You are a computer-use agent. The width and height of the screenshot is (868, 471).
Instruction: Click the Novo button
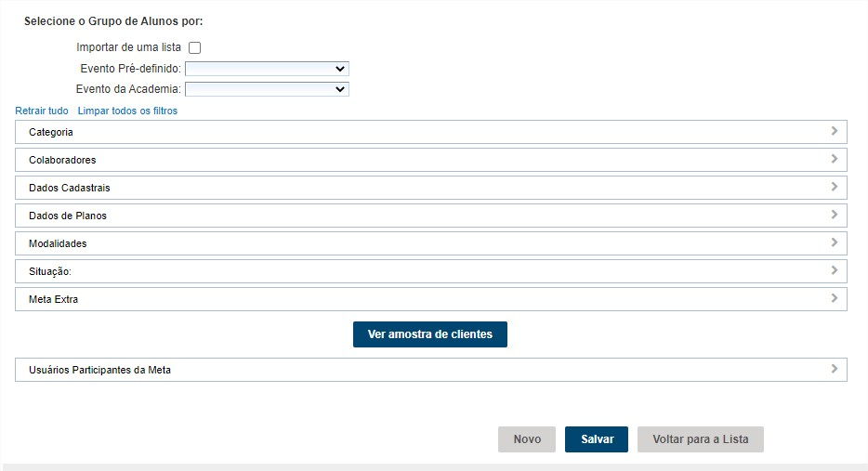[x=527, y=439]
